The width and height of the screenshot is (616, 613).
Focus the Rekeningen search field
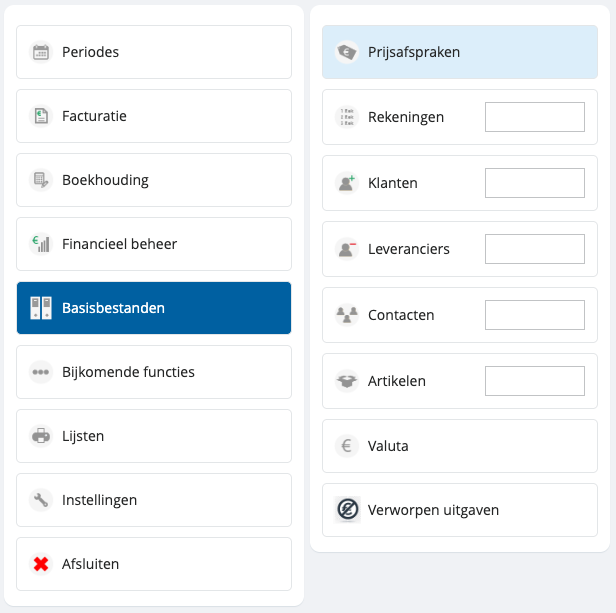[534, 117]
